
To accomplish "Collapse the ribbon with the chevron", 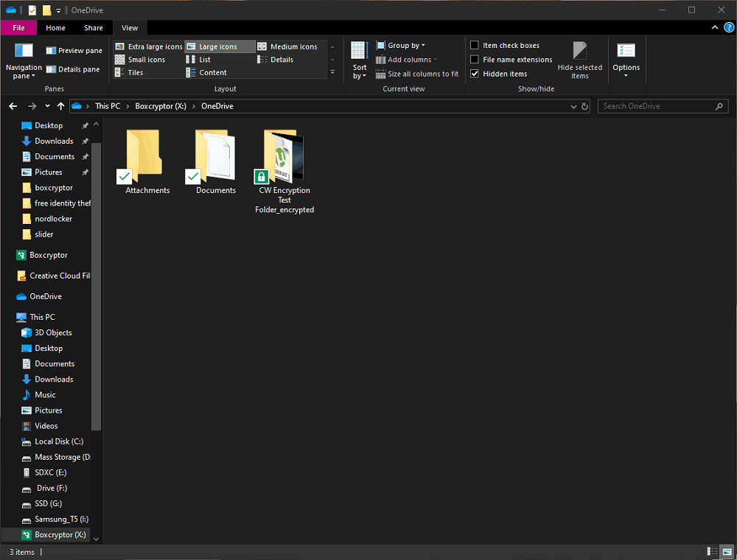I will 714,28.
